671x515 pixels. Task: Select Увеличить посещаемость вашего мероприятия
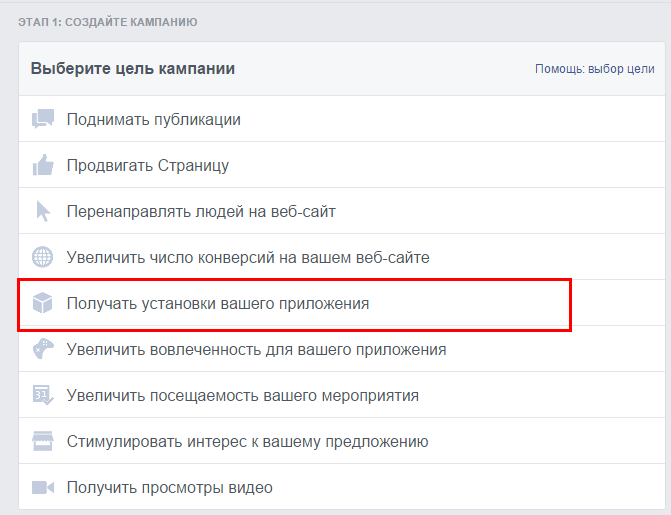(341, 395)
